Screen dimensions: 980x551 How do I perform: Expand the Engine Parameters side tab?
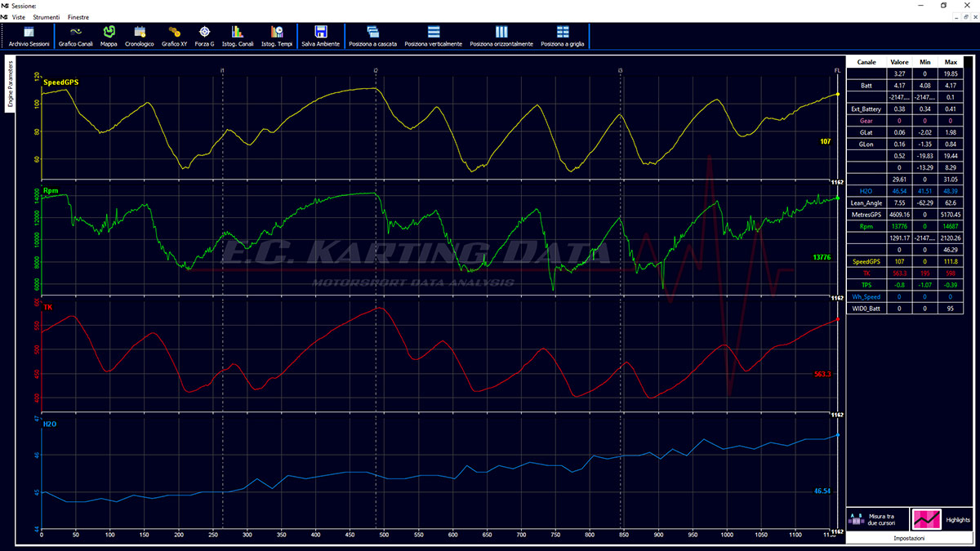[x=11, y=83]
